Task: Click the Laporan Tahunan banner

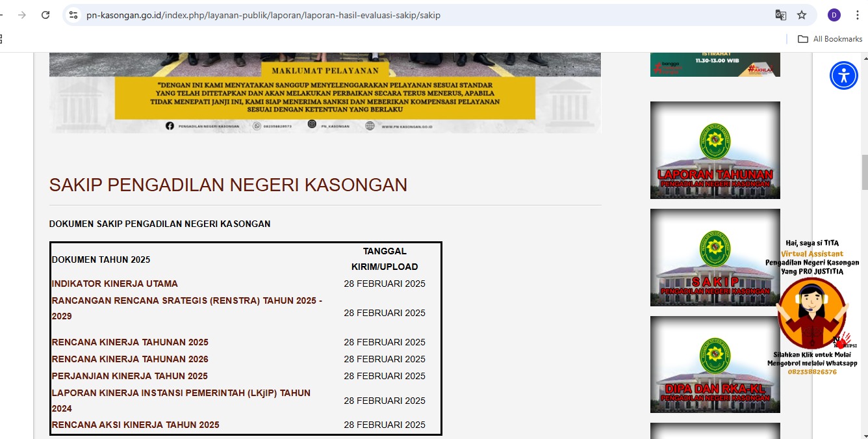Action: tap(715, 150)
